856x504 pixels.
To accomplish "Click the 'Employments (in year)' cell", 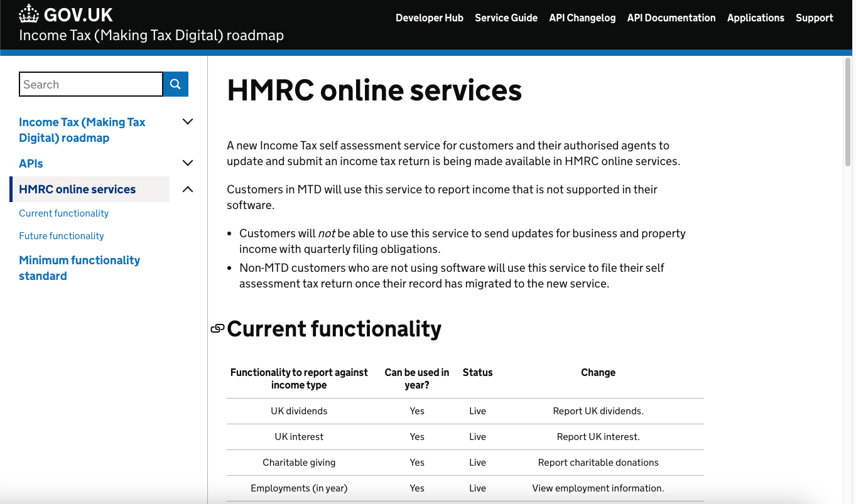I will [x=299, y=488].
